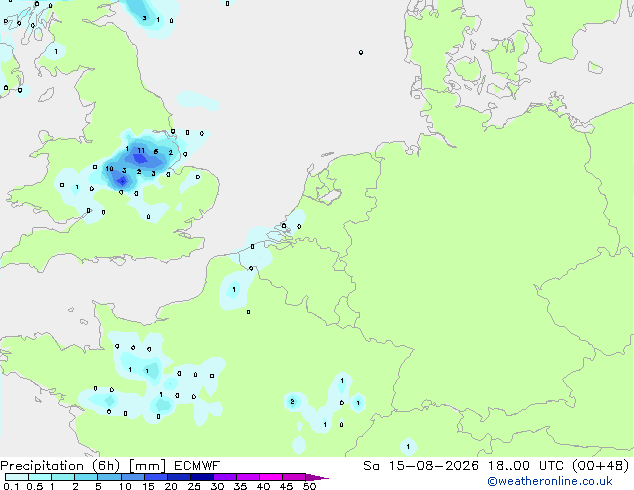The width and height of the screenshot is (634, 490).
Task: Click the "18..00 UTC" time text
Action: (x=526, y=466)
